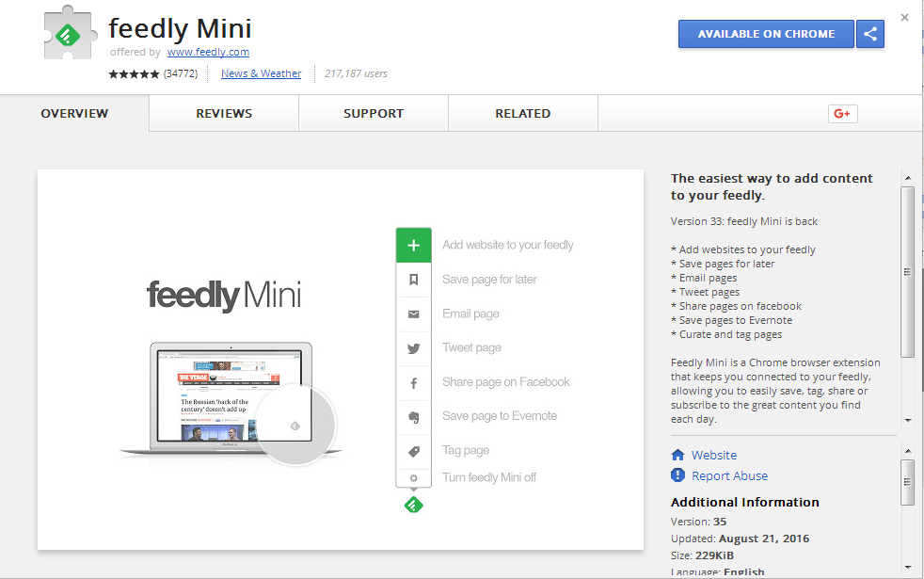This screenshot has width=924, height=579.
Task: Open the Support tab
Action: [374, 114]
